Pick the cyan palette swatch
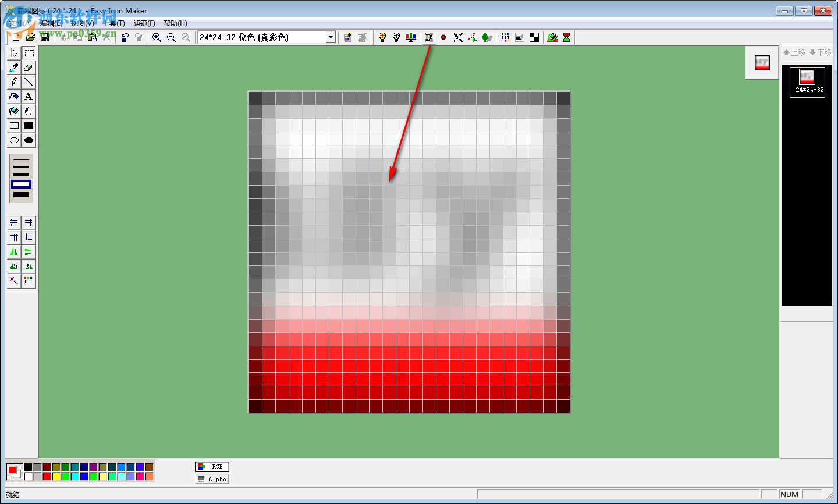 tap(74, 477)
